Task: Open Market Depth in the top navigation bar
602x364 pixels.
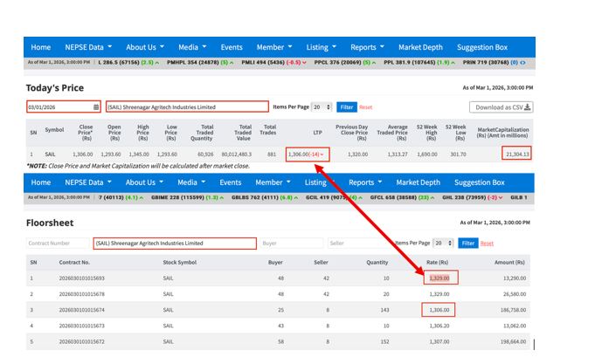Action: pos(419,47)
